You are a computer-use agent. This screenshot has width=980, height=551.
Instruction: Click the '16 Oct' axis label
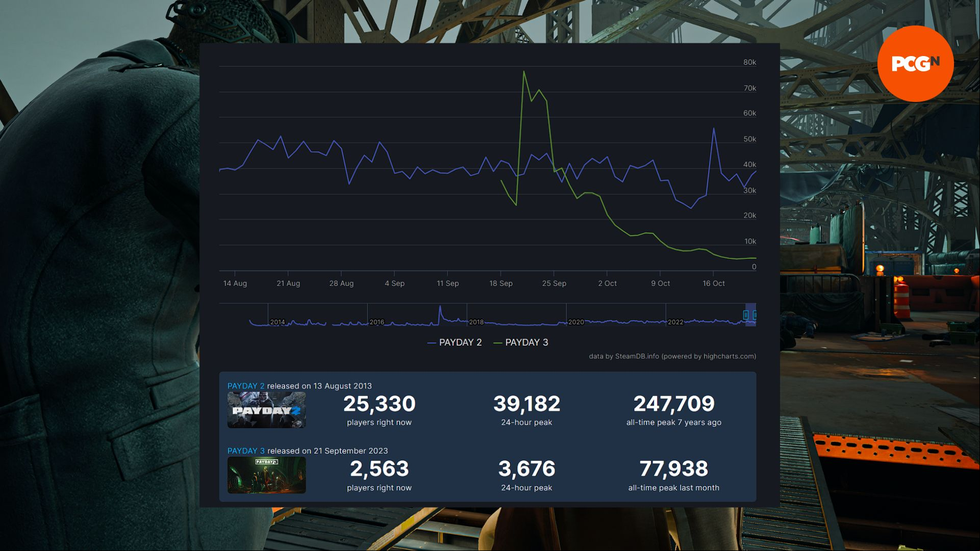[x=713, y=283]
